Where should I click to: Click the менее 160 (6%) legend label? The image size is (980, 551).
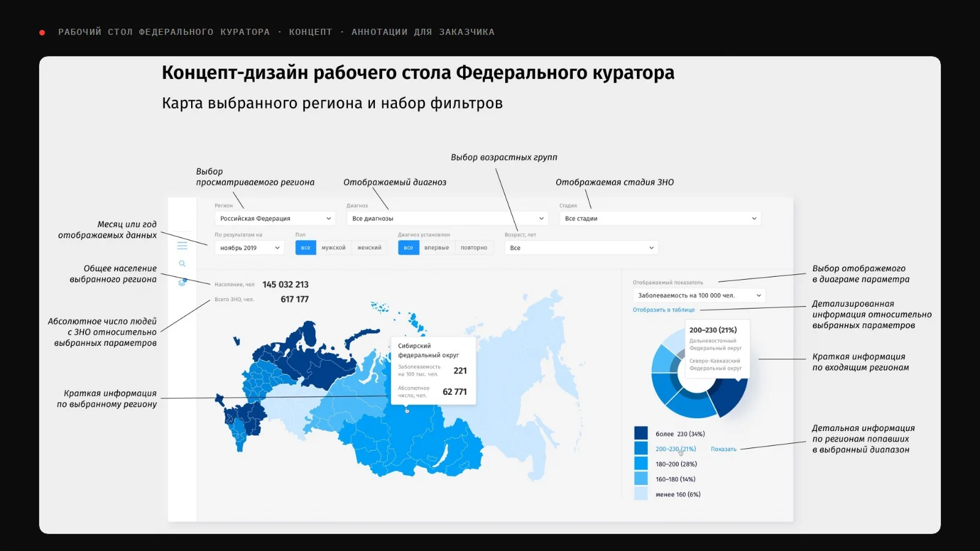[x=678, y=494]
